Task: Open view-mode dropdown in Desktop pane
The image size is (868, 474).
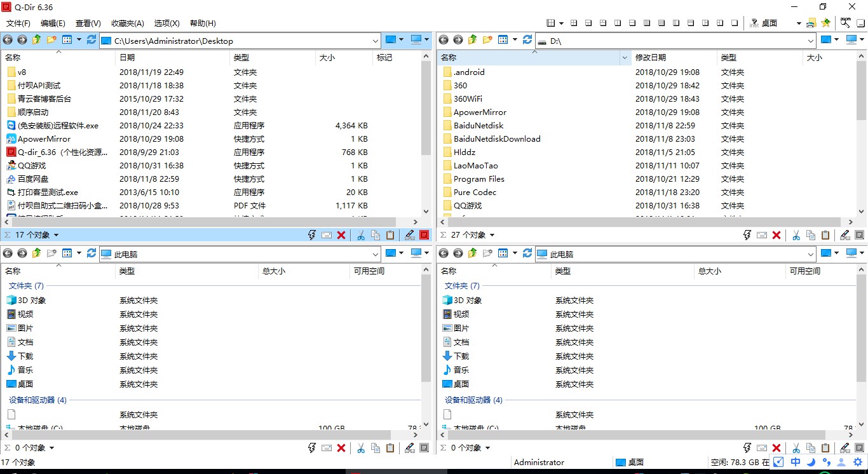Action: coord(79,40)
